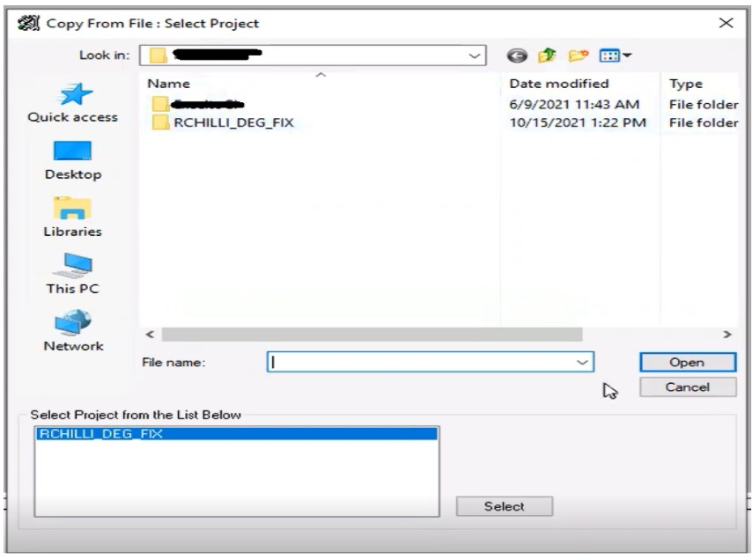Screen dimensions: 752x560
Task: Open the Network location icon
Action: click(x=73, y=322)
